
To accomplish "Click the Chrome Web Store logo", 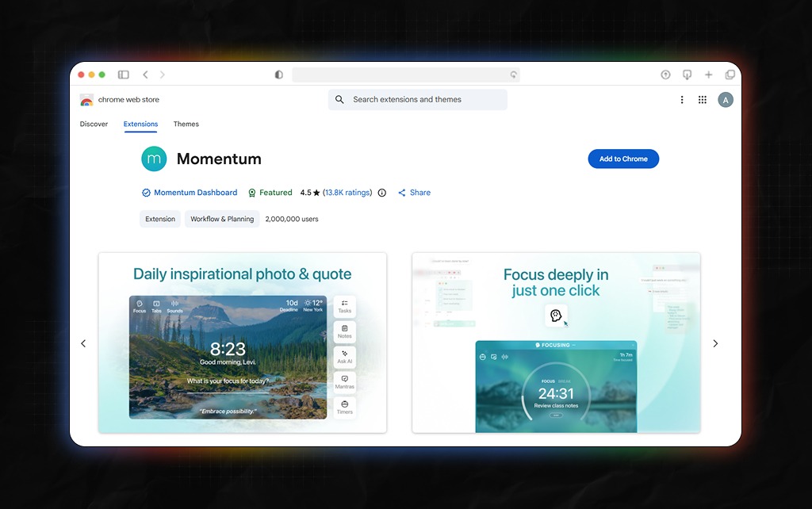I will tap(86, 100).
